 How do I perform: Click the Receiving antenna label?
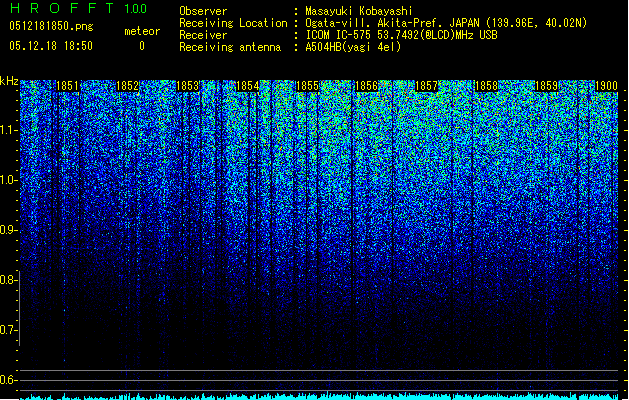230,47
